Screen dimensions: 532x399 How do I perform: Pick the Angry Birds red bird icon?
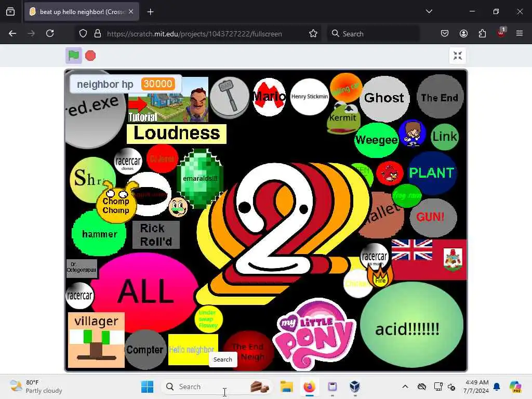(390, 173)
